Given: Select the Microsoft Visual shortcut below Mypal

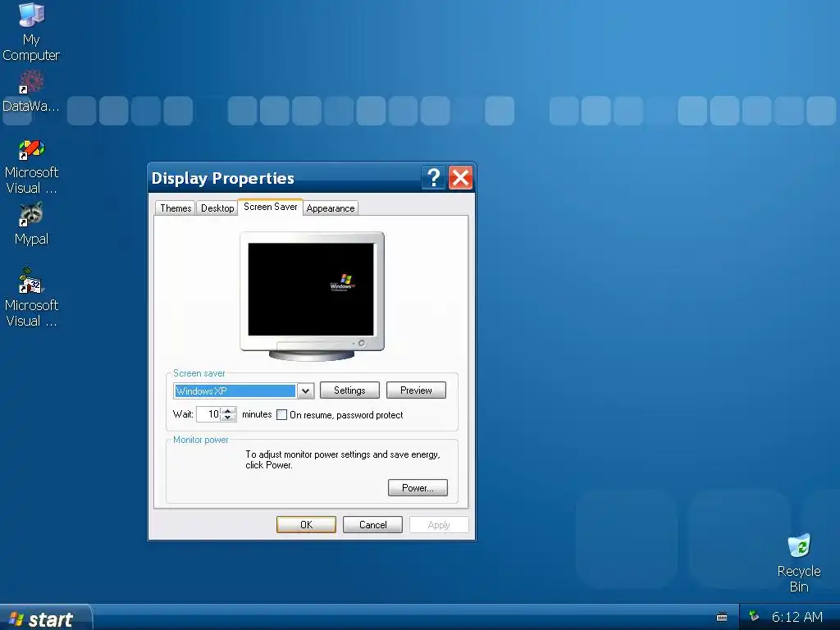Looking at the screenshot, I should 31,298.
